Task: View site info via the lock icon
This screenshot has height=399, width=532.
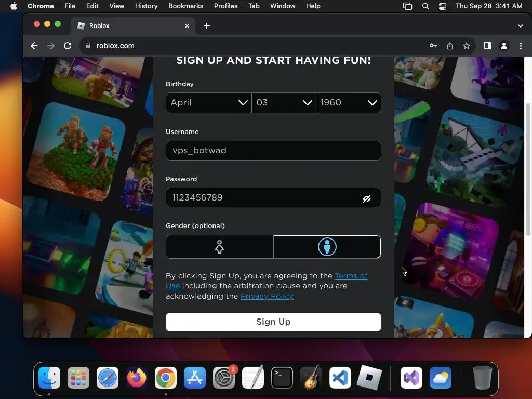Action: [x=88, y=46]
